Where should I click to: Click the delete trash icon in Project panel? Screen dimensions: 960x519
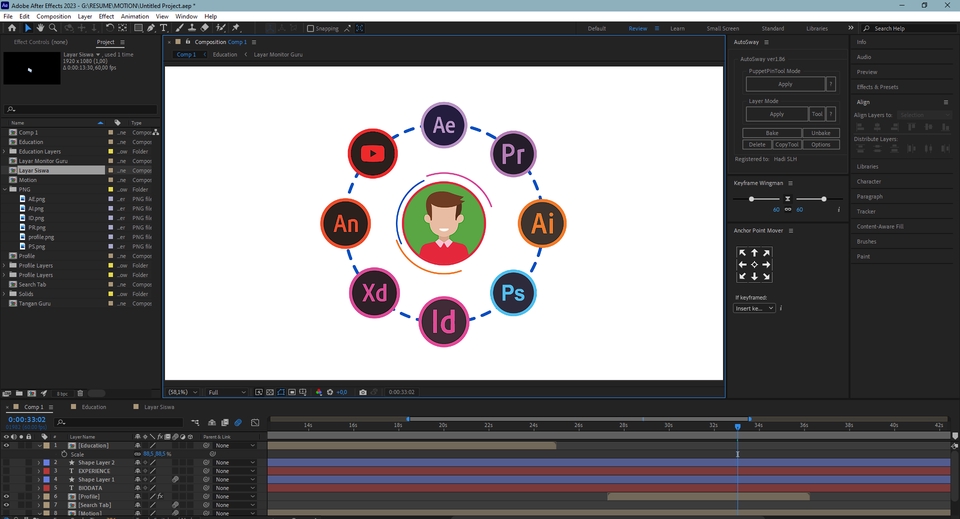[80, 394]
